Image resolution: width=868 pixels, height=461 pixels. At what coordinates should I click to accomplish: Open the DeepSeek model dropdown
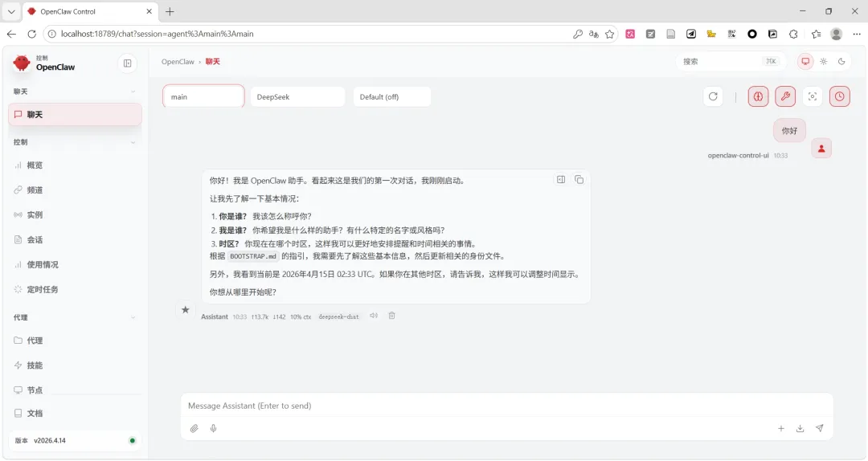click(x=297, y=97)
